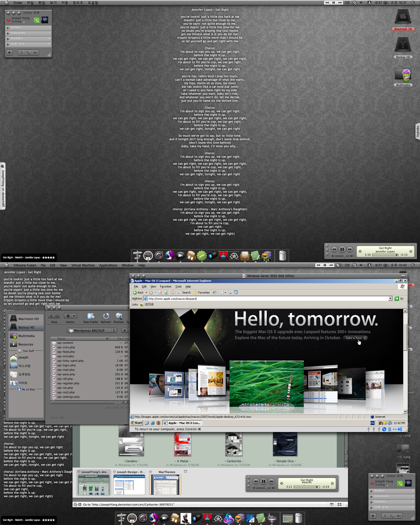
Task: Click the Internet Explorer address URL field
Action: pos(266,298)
